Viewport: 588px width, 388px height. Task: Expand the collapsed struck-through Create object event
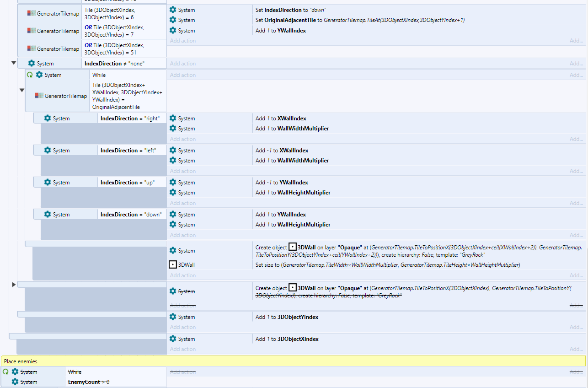pos(13,285)
